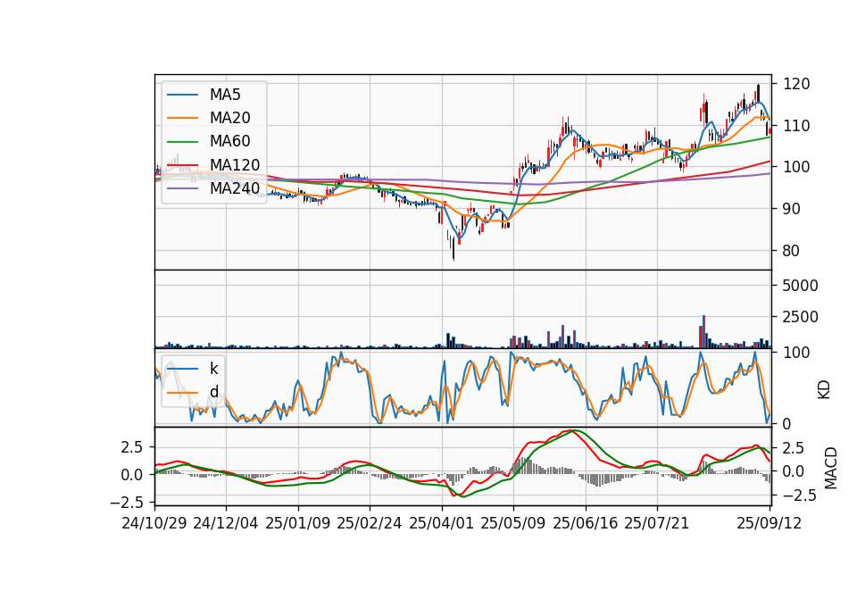
Task: Click the orange line sample beside 'd'
Action: [182, 393]
